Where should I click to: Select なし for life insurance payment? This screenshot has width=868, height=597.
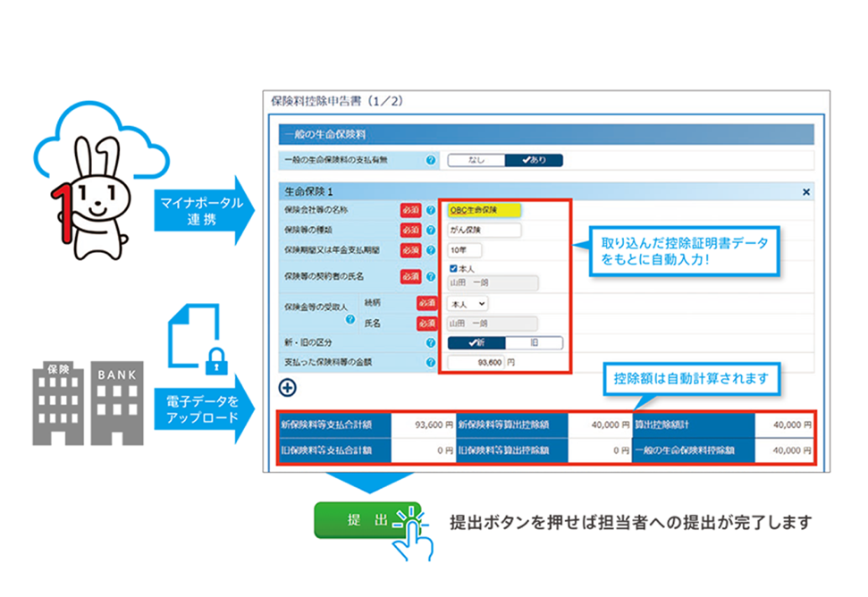coord(476,161)
